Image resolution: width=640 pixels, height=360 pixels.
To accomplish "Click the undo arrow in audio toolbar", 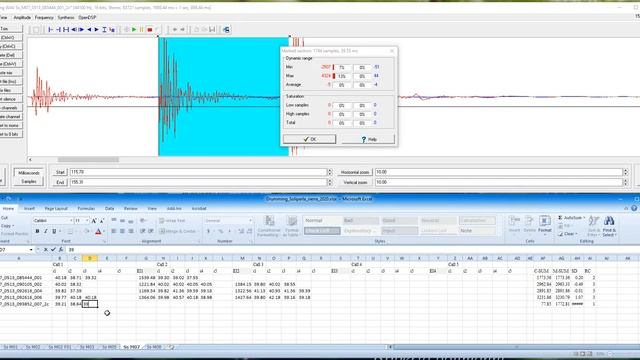I will pyautogui.click(x=175, y=29).
